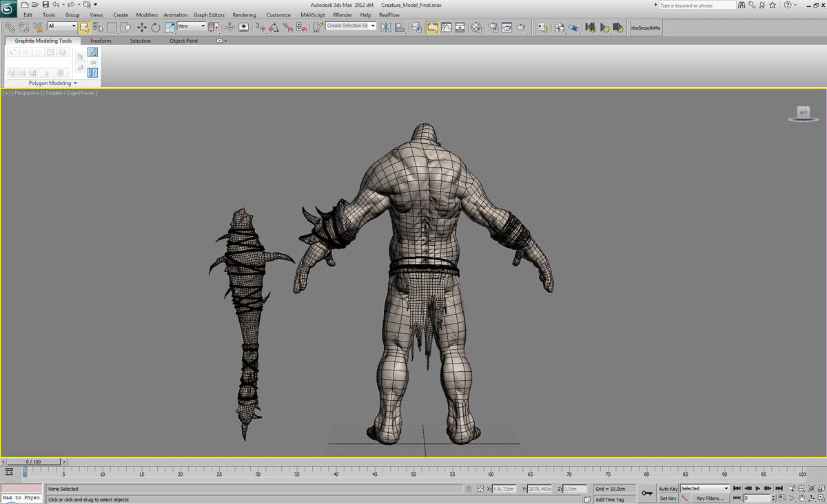The image size is (827, 504).
Task: Toggle the Graphite Modeling Tools ribbon button
Action: (433, 28)
